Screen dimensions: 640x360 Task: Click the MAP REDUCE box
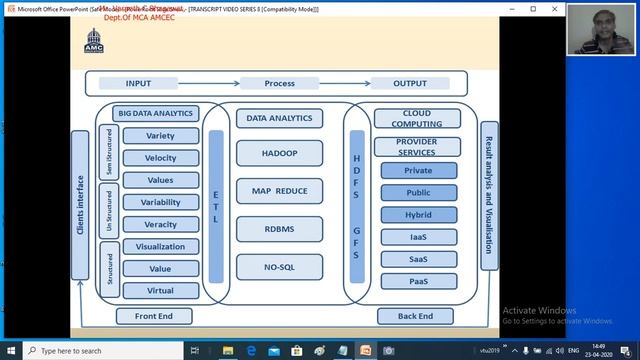pyautogui.click(x=279, y=191)
